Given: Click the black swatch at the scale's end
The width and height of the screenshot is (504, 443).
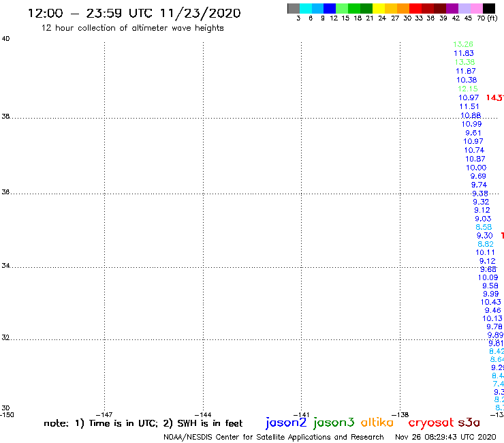Looking at the screenshot, I should [x=489, y=8].
